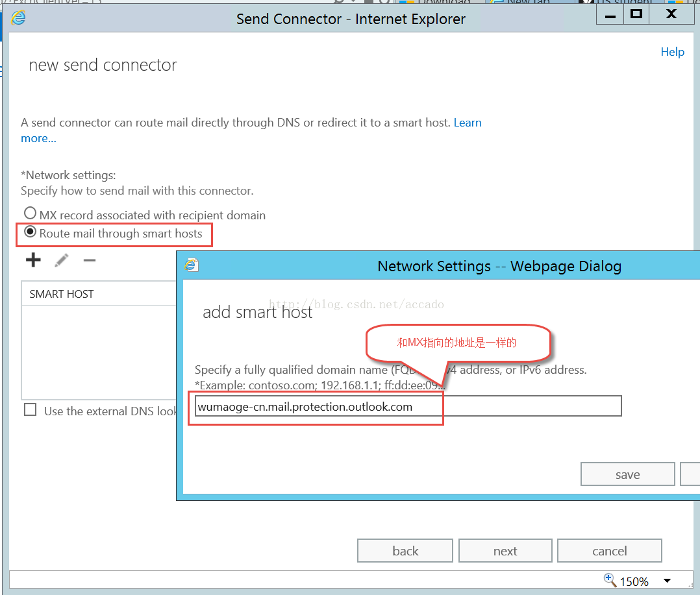Go back to the previous wizard page
This screenshot has width=700, height=595.
(405, 551)
